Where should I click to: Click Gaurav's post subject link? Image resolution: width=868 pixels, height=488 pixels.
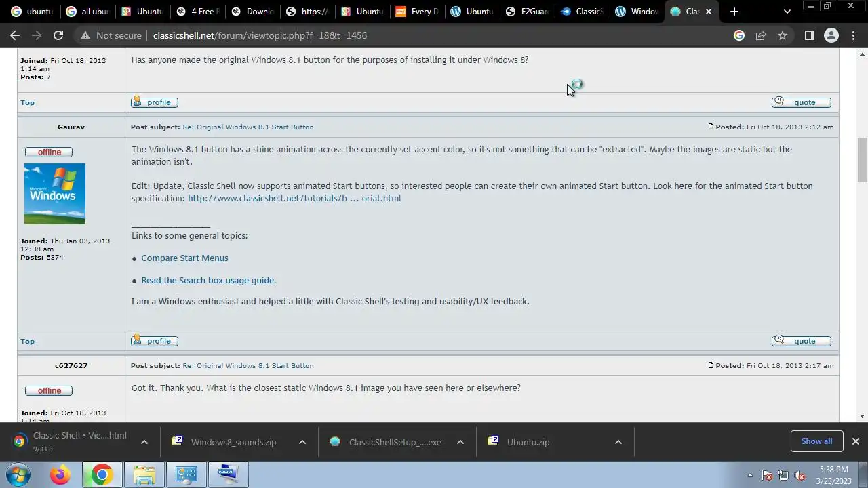[248, 127]
